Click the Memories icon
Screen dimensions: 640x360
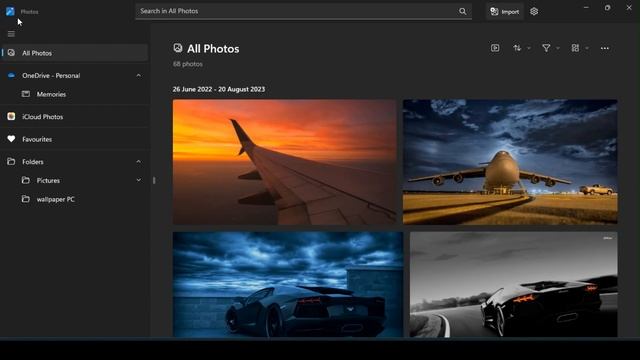(26, 94)
